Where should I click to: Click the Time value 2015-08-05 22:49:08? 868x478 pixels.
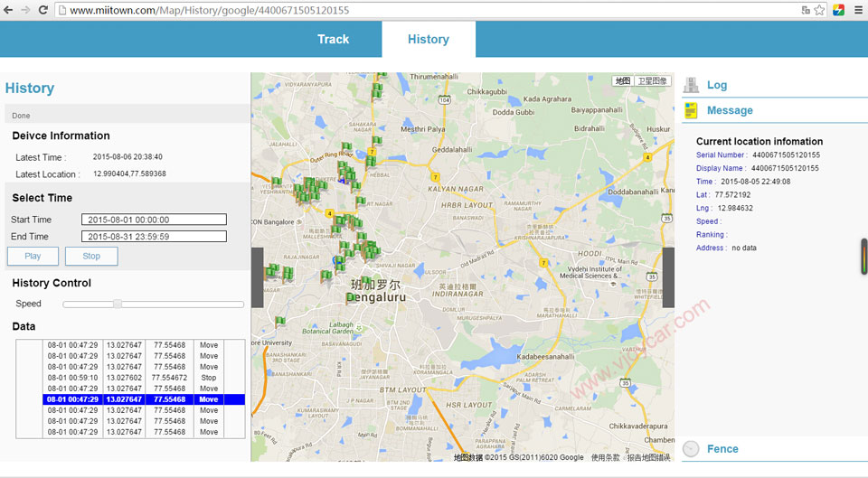756,182
